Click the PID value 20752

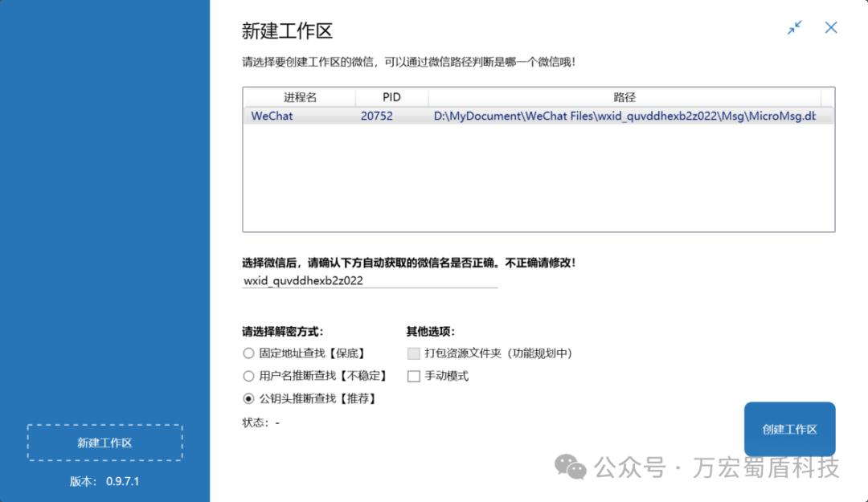[376, 116]
